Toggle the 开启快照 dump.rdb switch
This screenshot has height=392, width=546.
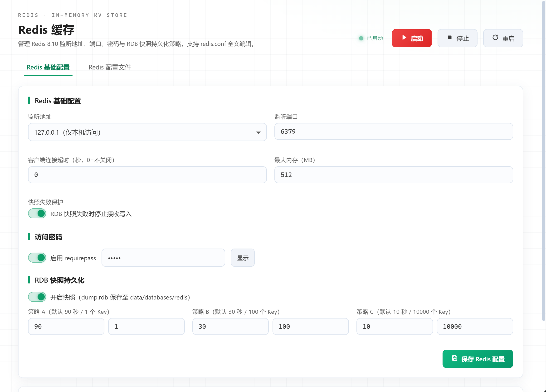[37, 297]
